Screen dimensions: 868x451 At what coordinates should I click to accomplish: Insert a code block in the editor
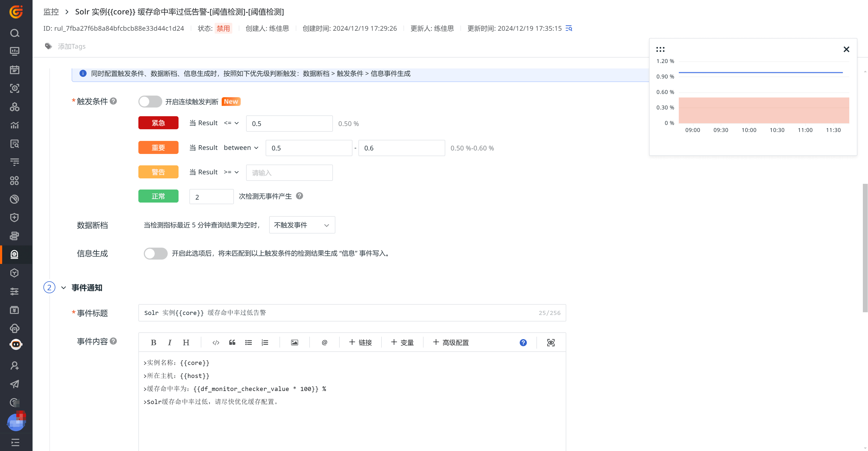pos(216,342)
